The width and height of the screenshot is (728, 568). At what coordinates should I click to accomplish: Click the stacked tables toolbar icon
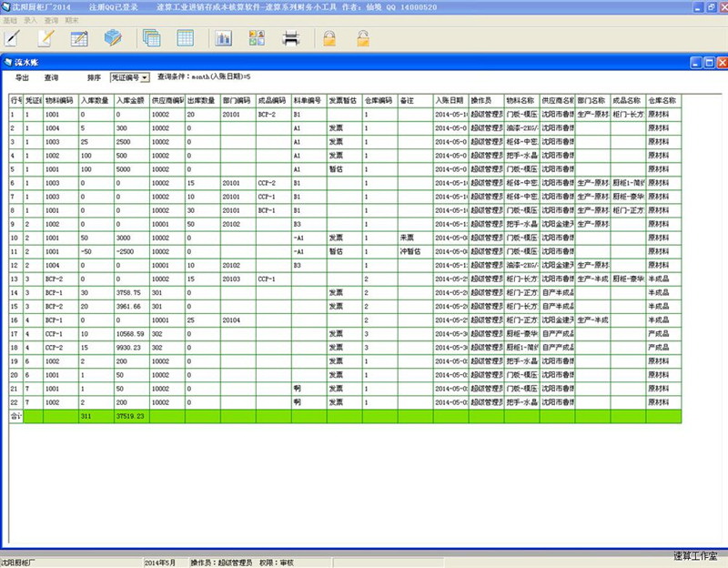tap(152, 38)
